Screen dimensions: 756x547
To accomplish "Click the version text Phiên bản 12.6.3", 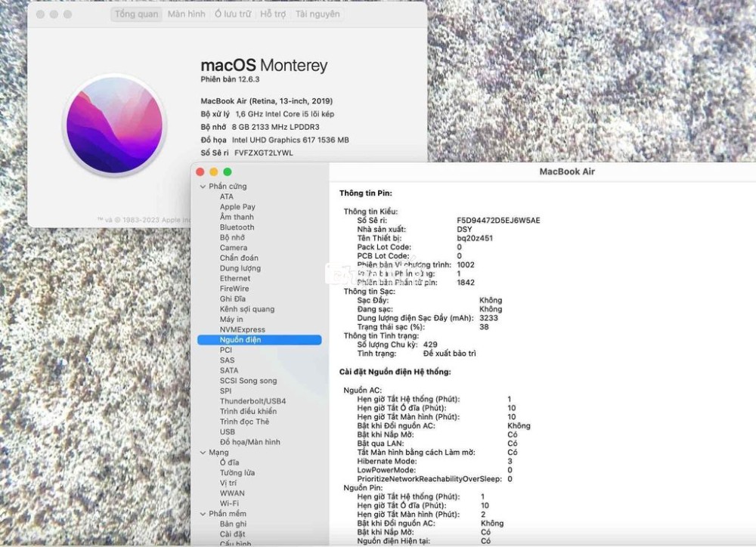I will click(230, 79).
